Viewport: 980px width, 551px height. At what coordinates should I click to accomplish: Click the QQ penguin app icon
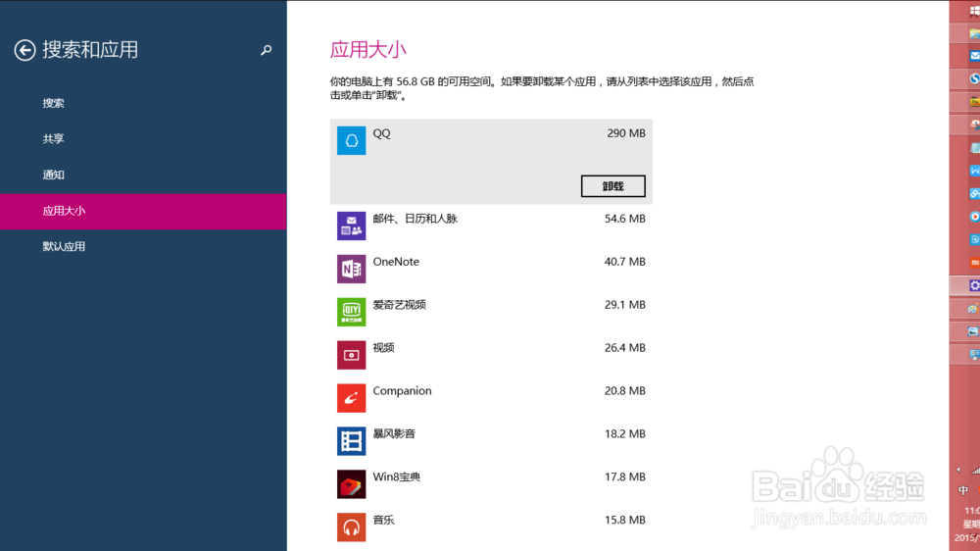pos(351,141)
